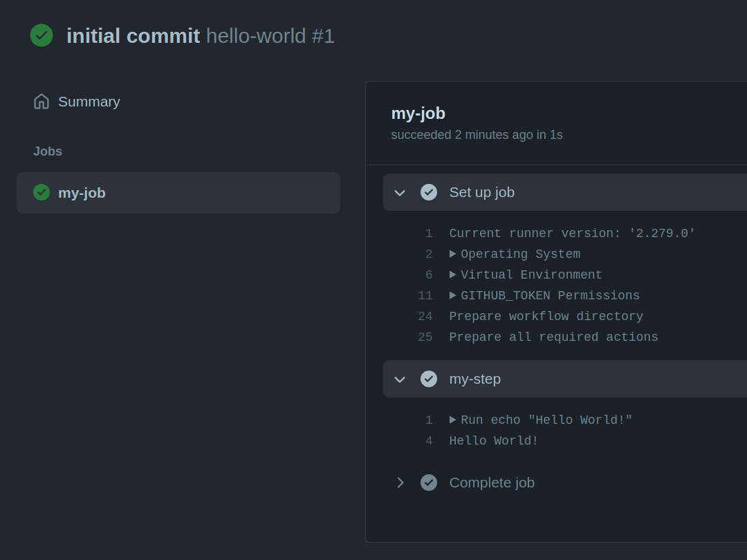Click line number 4 in my-step log
Screen dimensions: 747x560
tap(429, 440)
